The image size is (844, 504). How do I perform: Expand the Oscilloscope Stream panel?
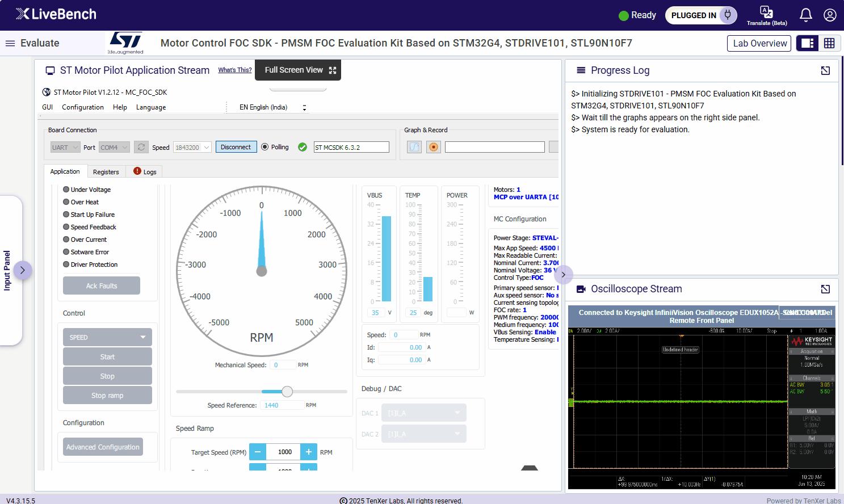click(x=825, y=289)
